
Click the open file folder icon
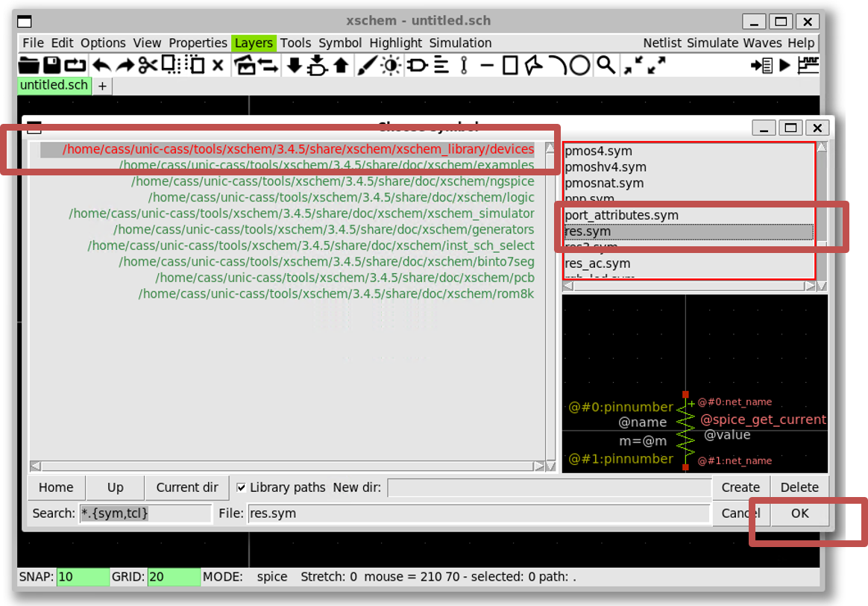pos(29,66)
